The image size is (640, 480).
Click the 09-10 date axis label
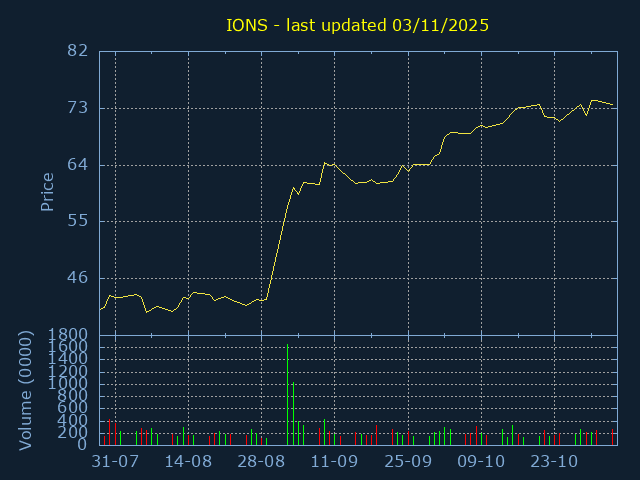point(481,462)
